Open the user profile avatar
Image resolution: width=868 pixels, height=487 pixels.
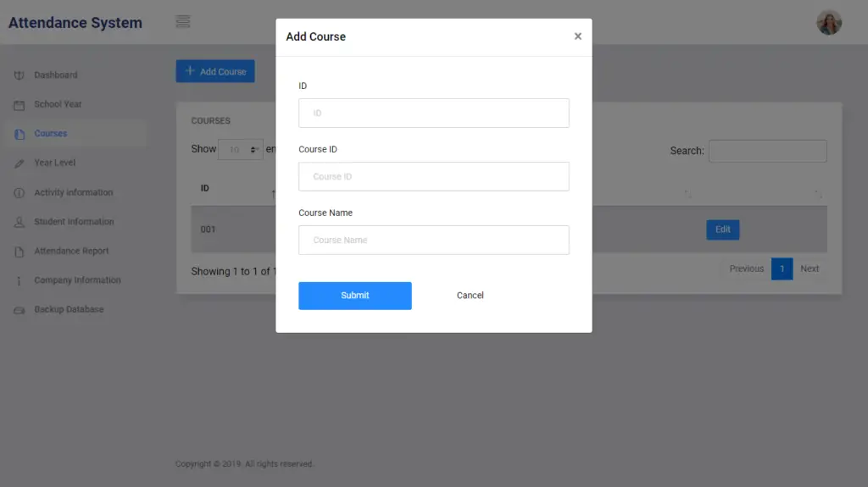tap(829, 23)
